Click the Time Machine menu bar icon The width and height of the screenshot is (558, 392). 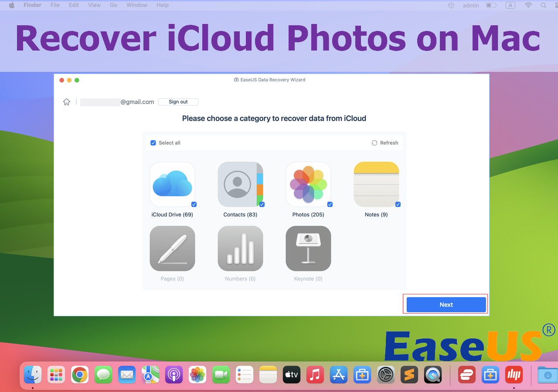click(451, 5)
